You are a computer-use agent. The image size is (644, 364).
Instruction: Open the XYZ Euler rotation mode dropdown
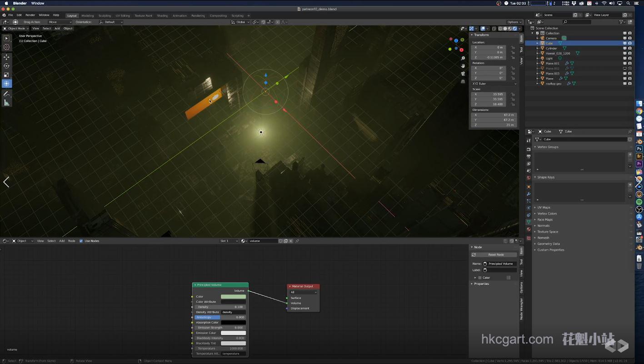[x=494, y=84]
